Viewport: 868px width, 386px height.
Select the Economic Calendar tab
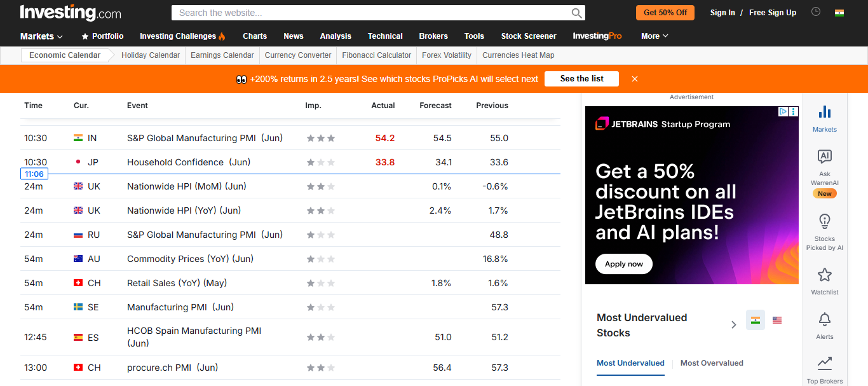(65, 55)
